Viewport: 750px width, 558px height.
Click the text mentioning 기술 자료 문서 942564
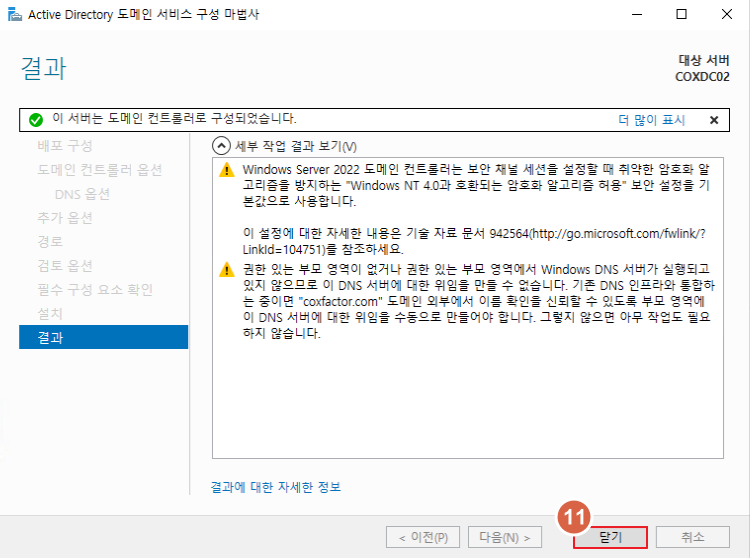[x=474, y=241]
